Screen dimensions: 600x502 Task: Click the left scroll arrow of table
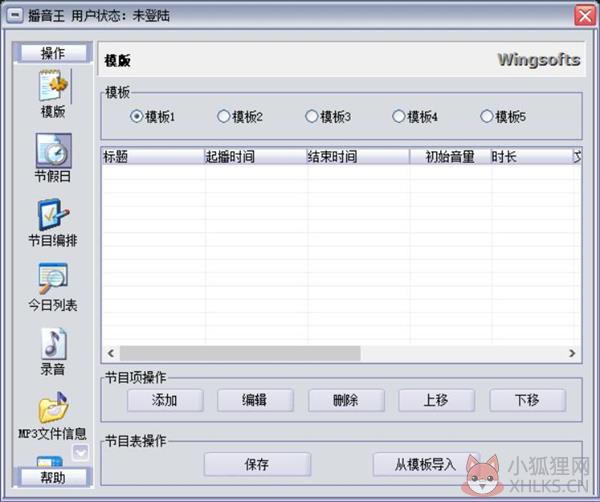pyautogui.click(x=111, y=353)
